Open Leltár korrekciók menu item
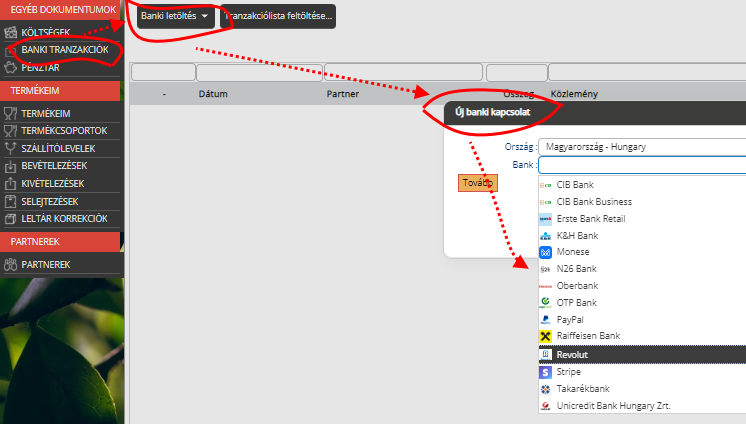The width and height of the screenshot is (746, 424). click(x=63, y=218)
